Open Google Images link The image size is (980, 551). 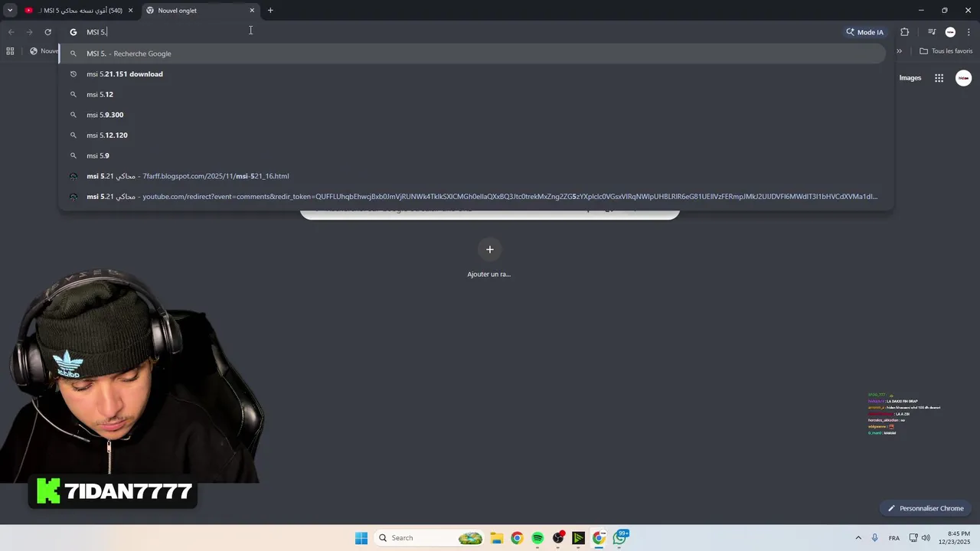pyautogui.click(x=910, y=78)
